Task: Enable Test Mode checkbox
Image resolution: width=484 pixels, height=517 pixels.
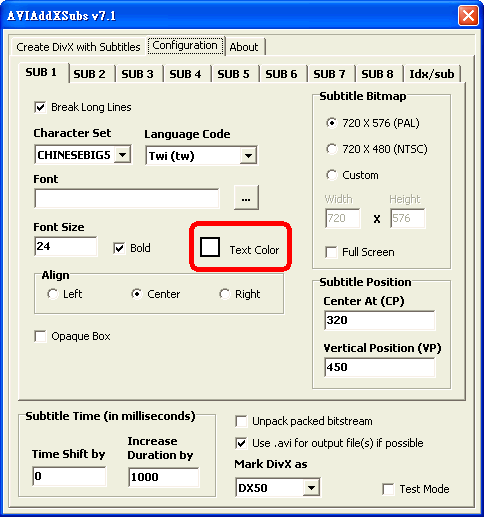Action: point(388,489)
